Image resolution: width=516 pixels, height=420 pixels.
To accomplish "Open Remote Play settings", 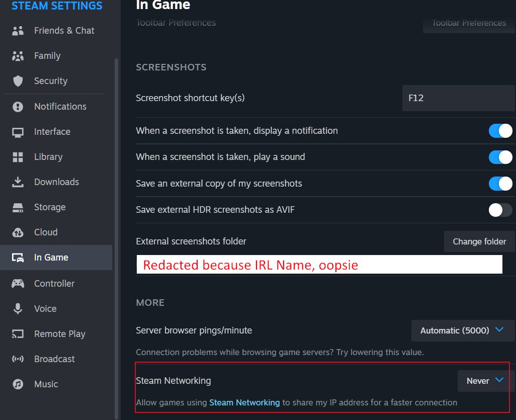I will (56, 334).
